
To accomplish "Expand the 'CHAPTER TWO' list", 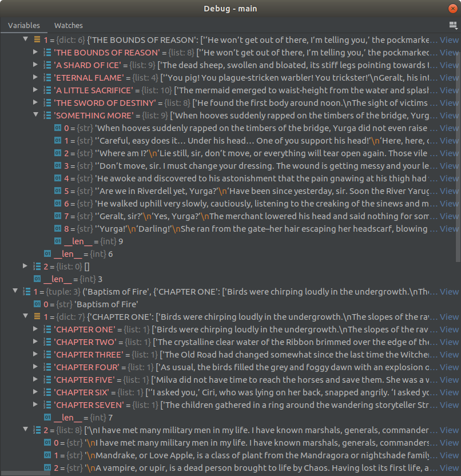I will pyautogui.click(x=35, y=342).
